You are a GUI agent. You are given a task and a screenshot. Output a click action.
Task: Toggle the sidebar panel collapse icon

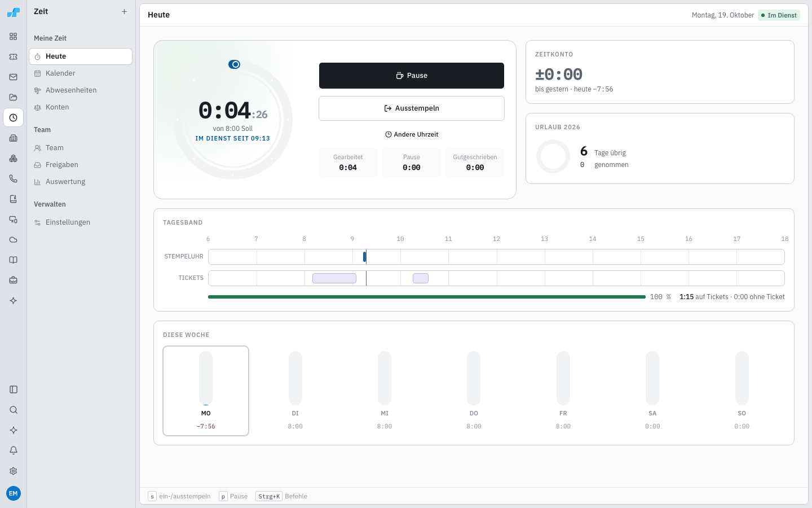[x=14, y=389]
